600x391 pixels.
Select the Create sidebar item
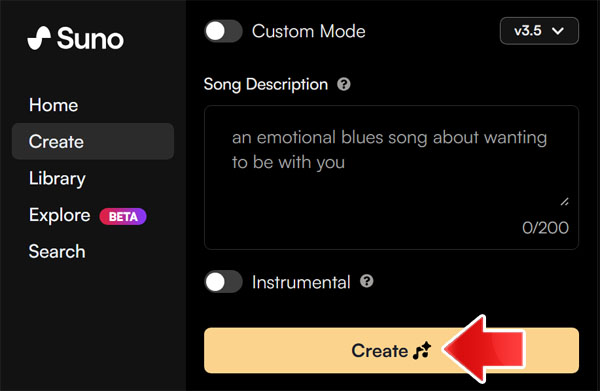[93, 142]
